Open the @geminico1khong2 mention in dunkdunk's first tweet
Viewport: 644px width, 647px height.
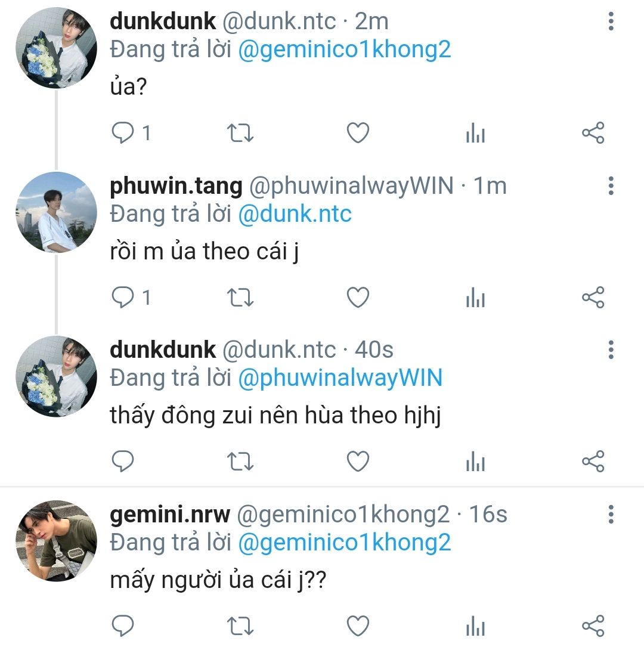coord(345,50)
